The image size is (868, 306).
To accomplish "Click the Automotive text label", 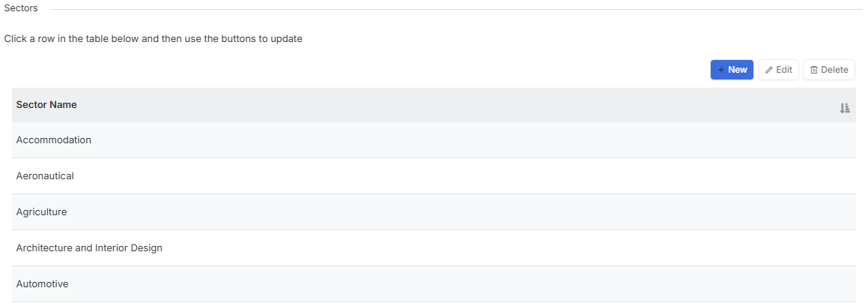I will (42, 283).
